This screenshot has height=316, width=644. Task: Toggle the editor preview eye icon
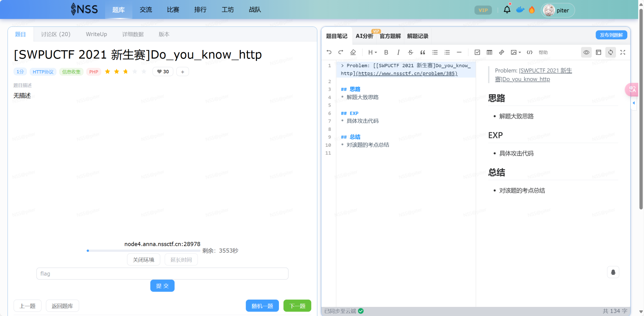(x=586, y=52)
